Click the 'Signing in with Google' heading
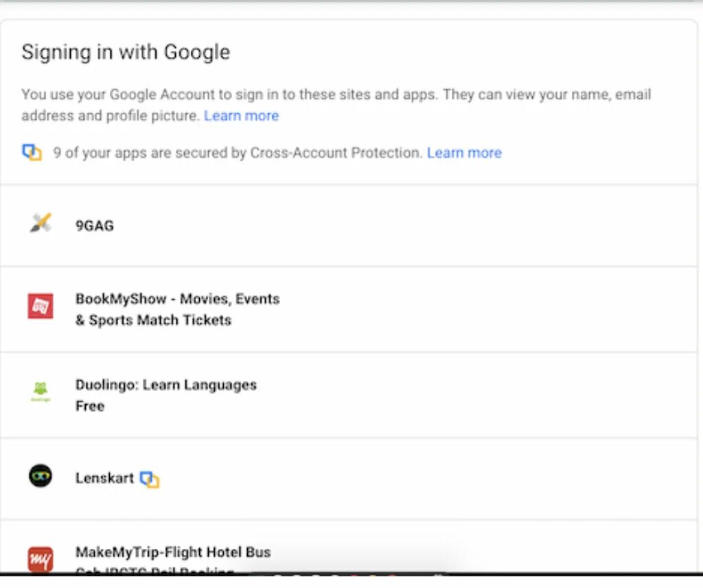703x588 pixels. point(126,52)
